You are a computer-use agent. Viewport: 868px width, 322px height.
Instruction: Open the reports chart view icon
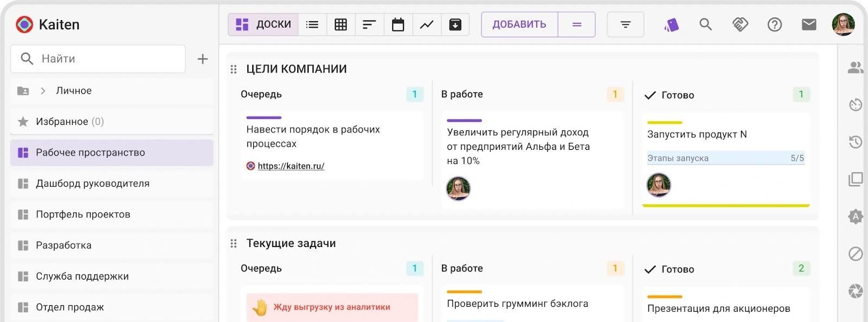click(427, 24)
